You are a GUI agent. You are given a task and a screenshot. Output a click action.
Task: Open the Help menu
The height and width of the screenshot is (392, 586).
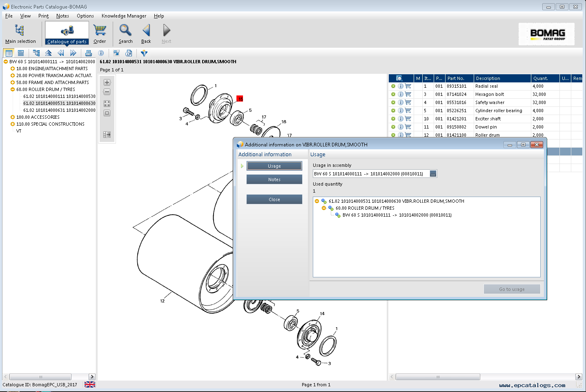[159, 16]
